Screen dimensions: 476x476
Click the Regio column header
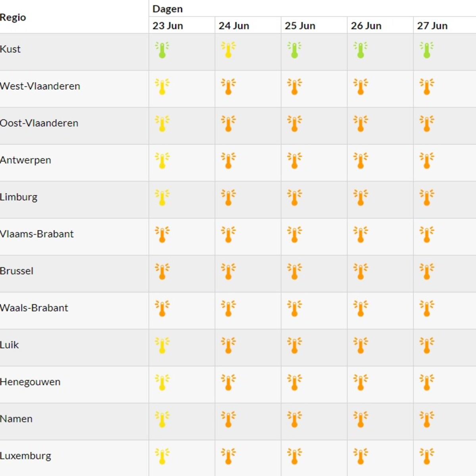(13, 17)
